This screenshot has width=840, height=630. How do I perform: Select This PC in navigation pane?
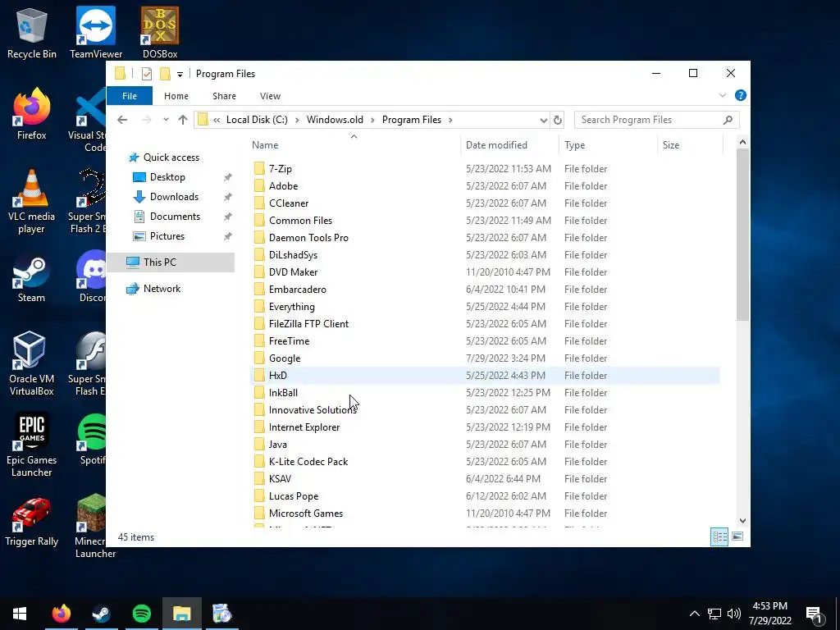[x=171, y=262]
